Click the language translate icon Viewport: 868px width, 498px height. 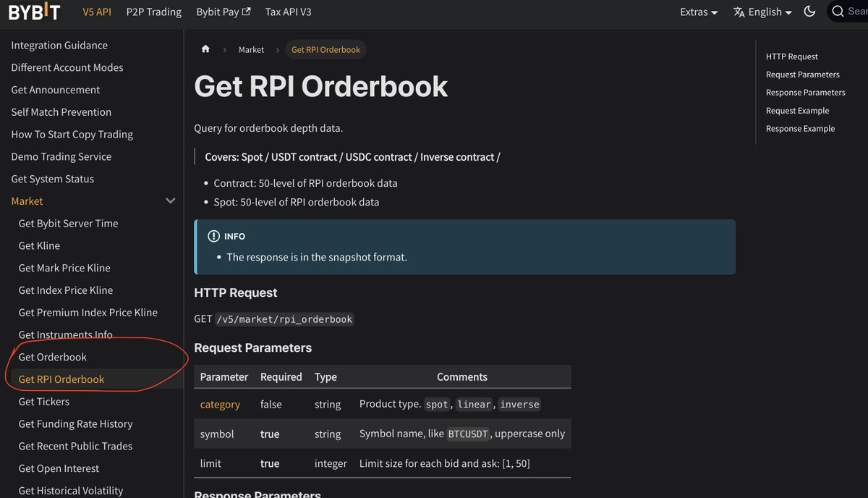pos(739,12)
